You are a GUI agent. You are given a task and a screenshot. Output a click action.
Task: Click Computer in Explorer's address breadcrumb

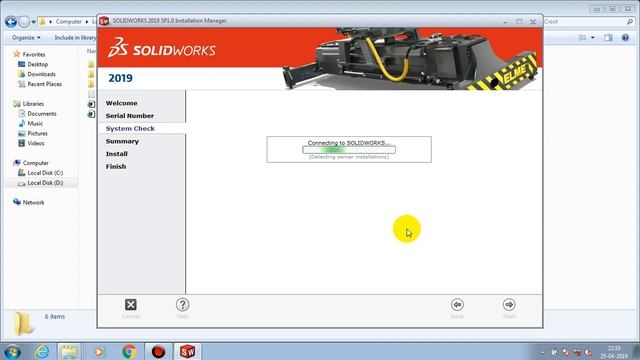click(x=69, y=22)
